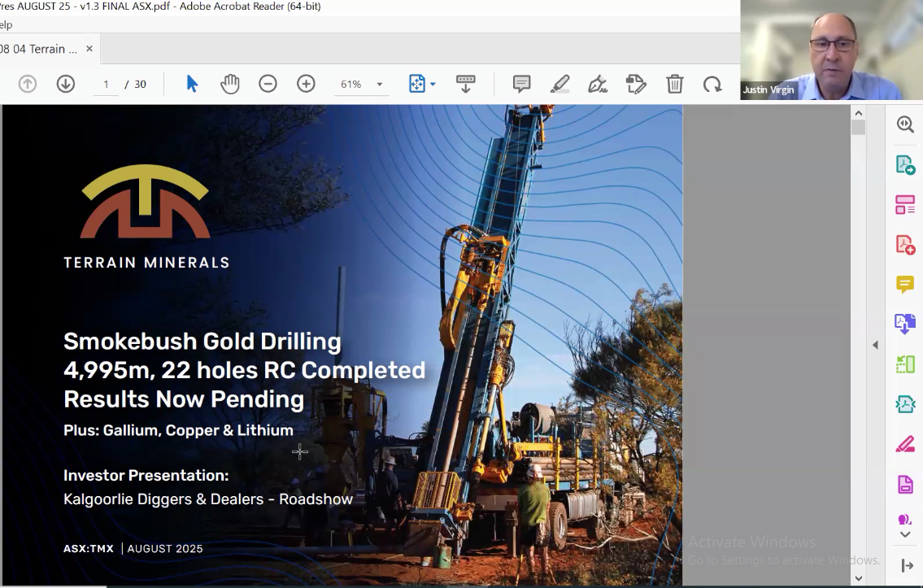Click the '4,995m, 22 holes RC Completed' text

click(244, 370)
